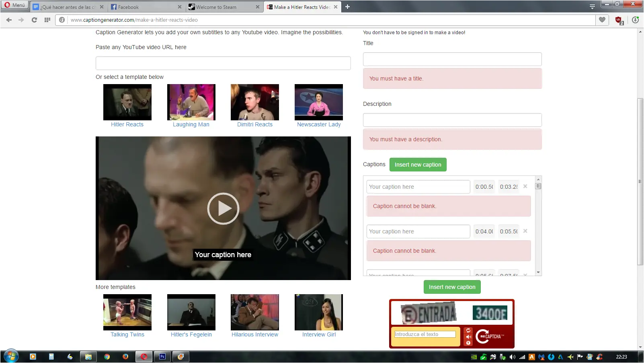Click the captions list scroll-down arrow
The image size is (644, 363).
(538, 272)
